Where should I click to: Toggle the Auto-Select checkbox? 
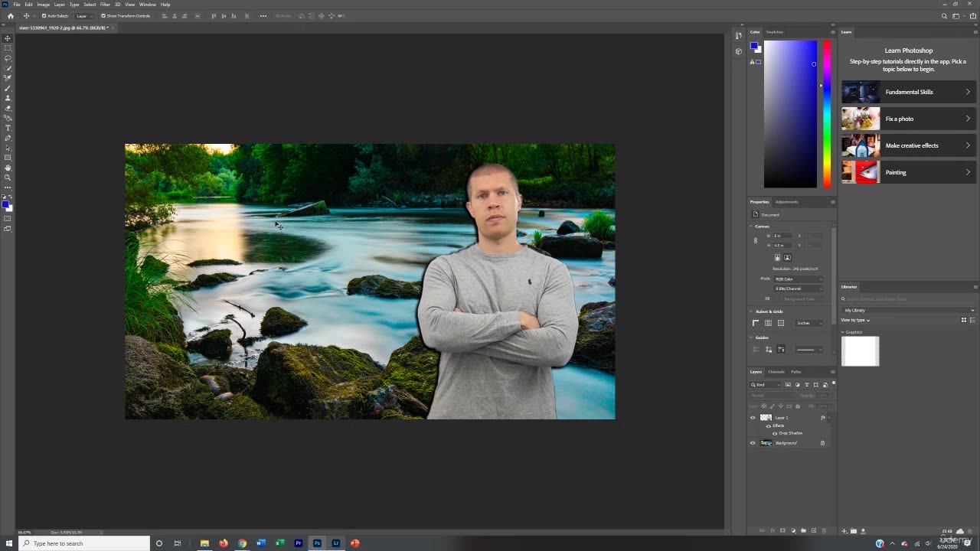tap(44, 15)
